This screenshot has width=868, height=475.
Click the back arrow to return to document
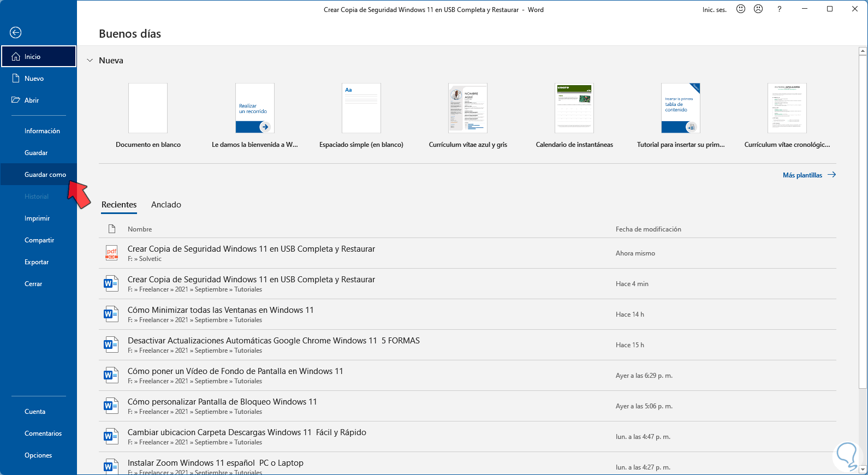16,33
